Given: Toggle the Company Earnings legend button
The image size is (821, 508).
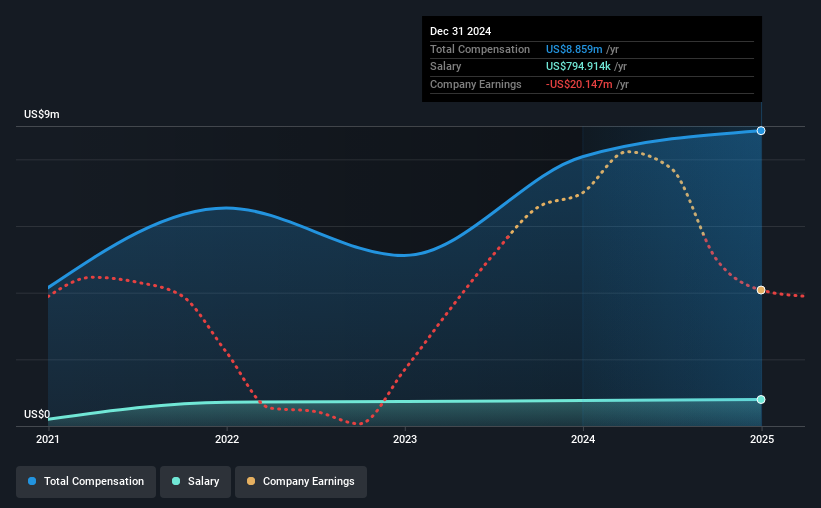Looking at the screenshot, I should tap(301, 481).
